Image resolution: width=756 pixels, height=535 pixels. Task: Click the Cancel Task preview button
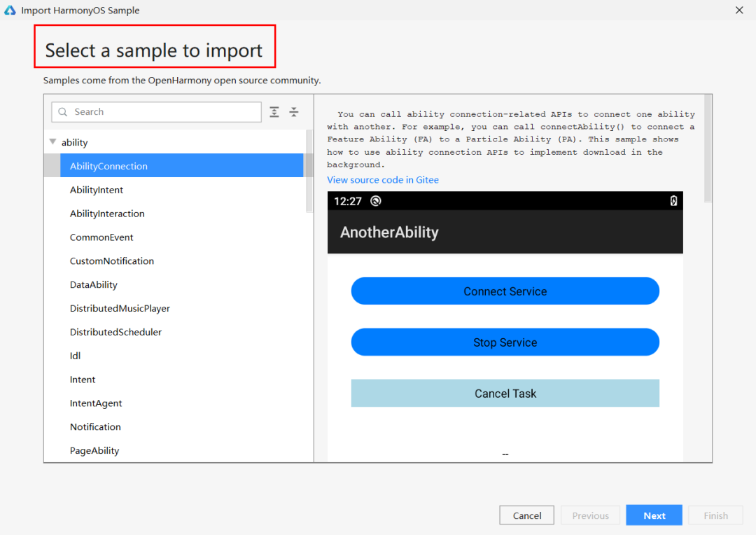(x=505, y=393)
